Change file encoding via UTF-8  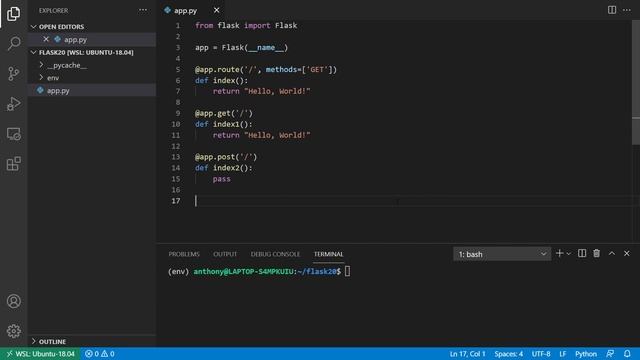pos(541,353)
